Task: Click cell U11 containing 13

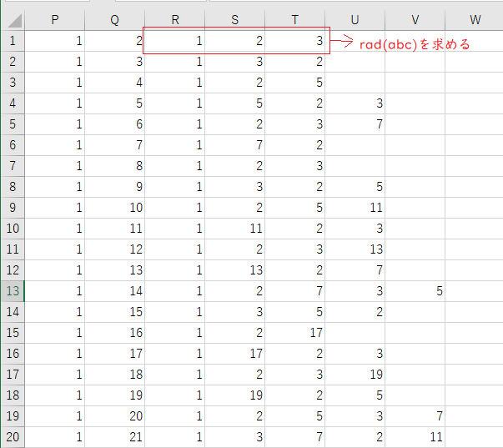Action: coord(355,249)
